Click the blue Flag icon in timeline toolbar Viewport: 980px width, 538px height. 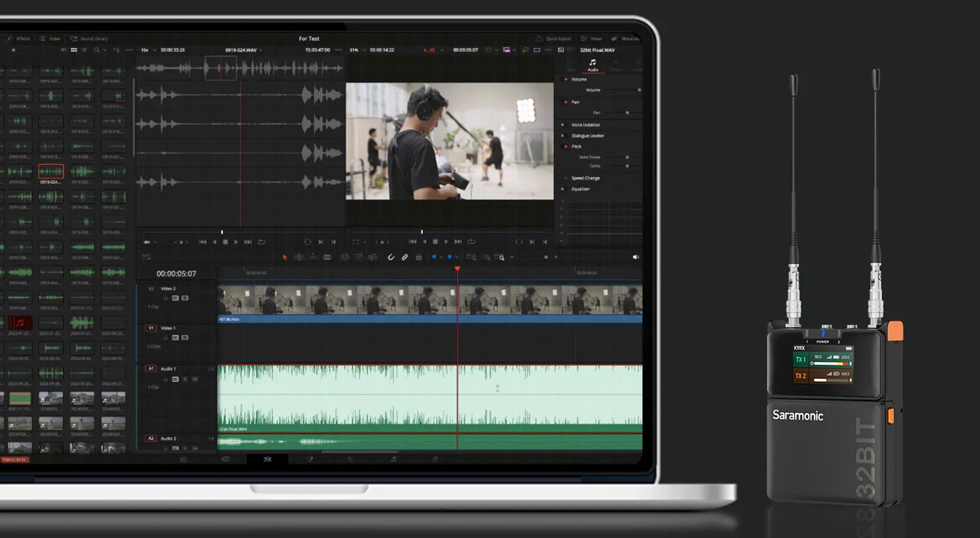pos(434,257)
